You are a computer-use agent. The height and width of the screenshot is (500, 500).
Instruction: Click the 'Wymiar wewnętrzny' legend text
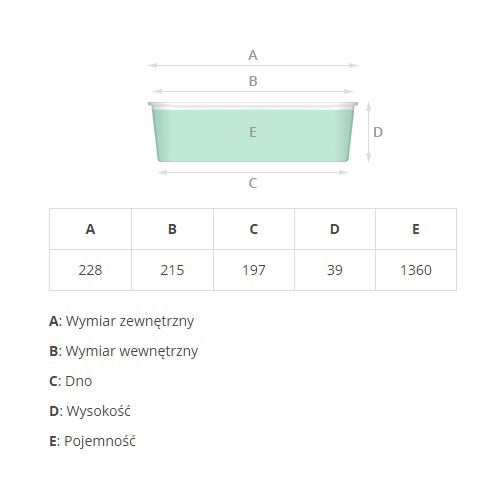tap(132, 351)
